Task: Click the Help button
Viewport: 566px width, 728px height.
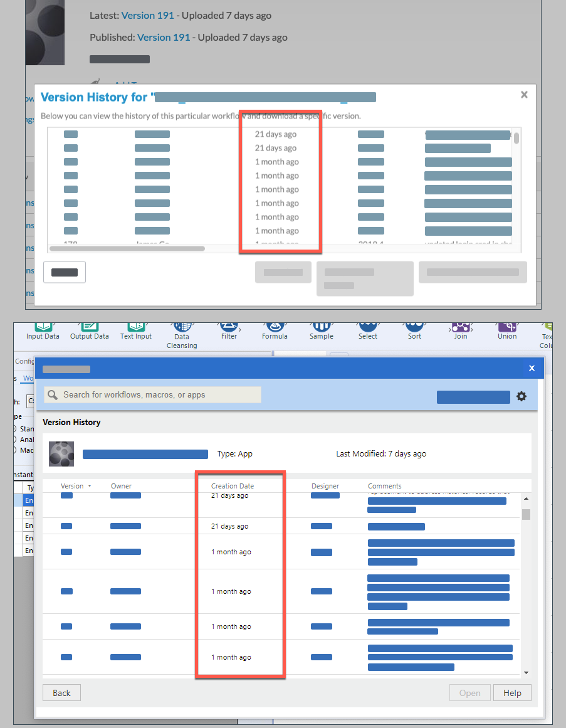Action: tap(511, 692)
